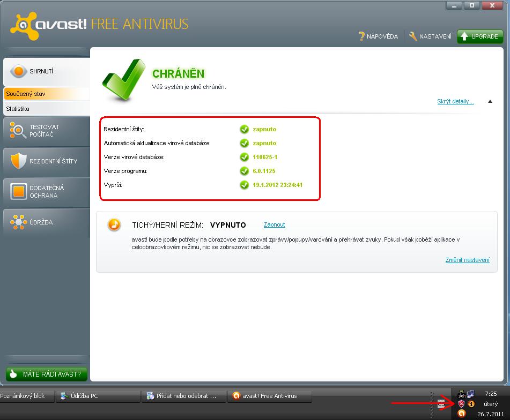Click the virus database version 110625-1
This screenshot has width=510, height=420.
pyautogui.click(x=265, y=157)
